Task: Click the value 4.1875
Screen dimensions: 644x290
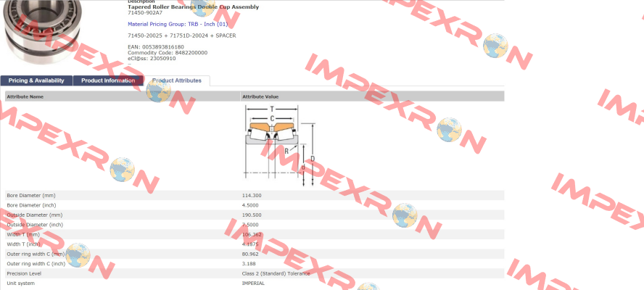Action: click(250, 244)
